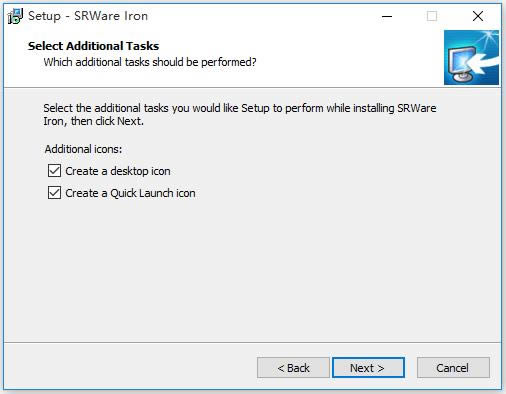
Task: Cancel the SRWare Iron installation
Action: (453, 368)
